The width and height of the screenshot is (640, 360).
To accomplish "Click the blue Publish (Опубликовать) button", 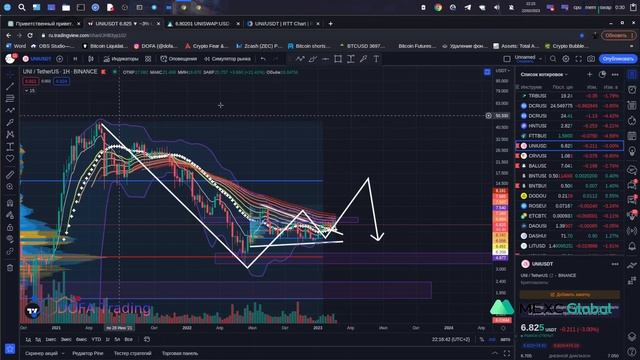I will pyautogui.click(x=618, y=59).
